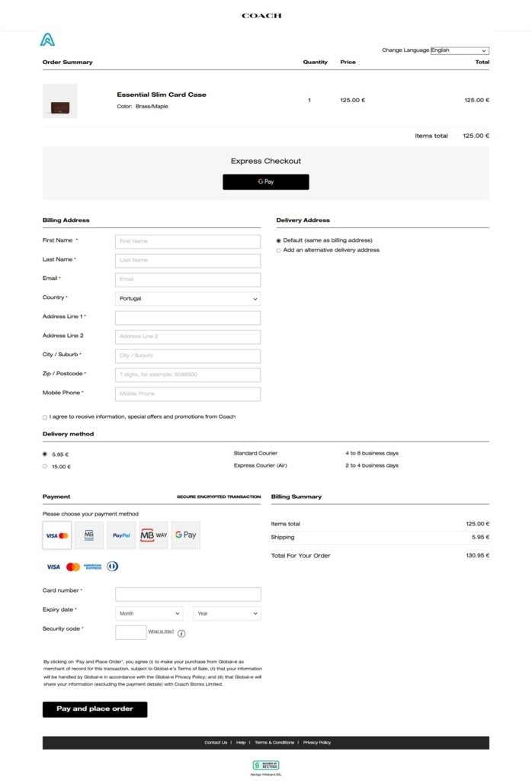Click the 'Express Courier (Air)' label

pyautogui.click(x=260, y=465)
